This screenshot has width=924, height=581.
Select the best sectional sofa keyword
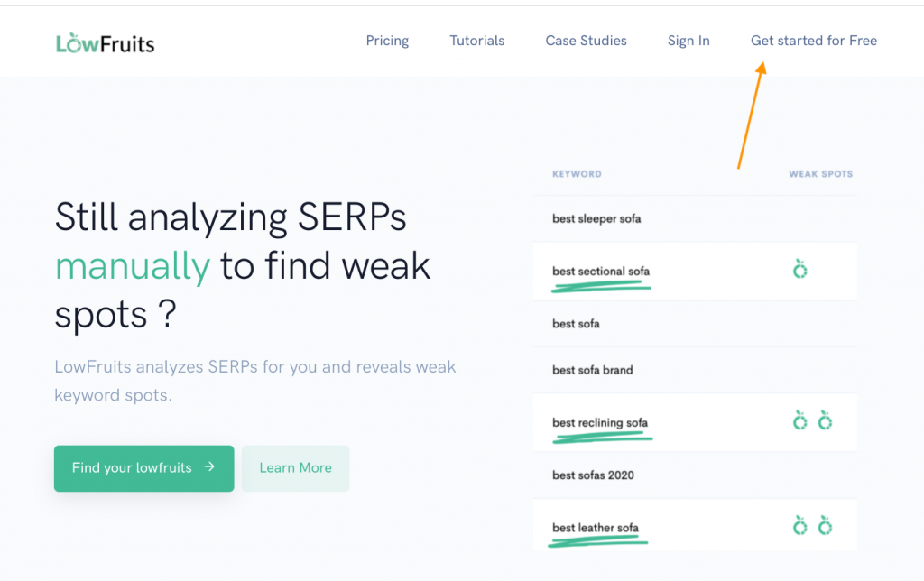click(600, 271)
